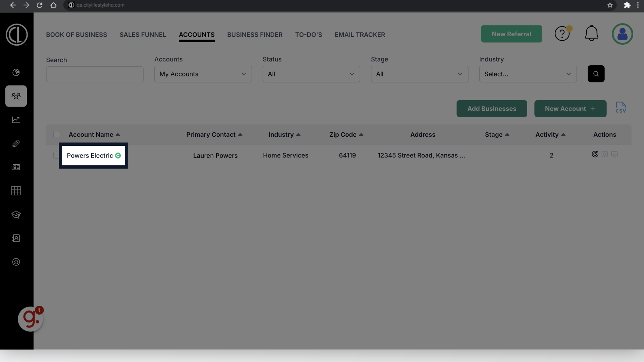Click the City Lifestyle logo in sidebar
Screen dimensions: 644x362
point(16,35)
